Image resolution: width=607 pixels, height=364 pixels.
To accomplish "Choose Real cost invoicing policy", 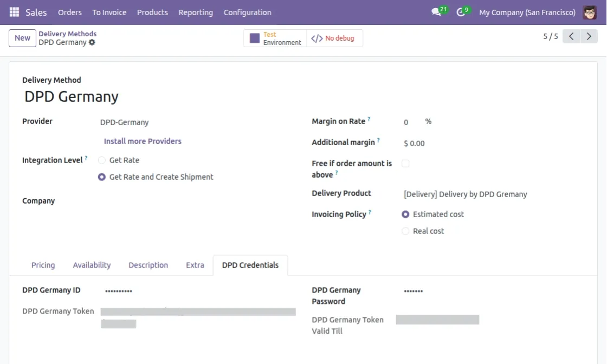I will [405, 231].
